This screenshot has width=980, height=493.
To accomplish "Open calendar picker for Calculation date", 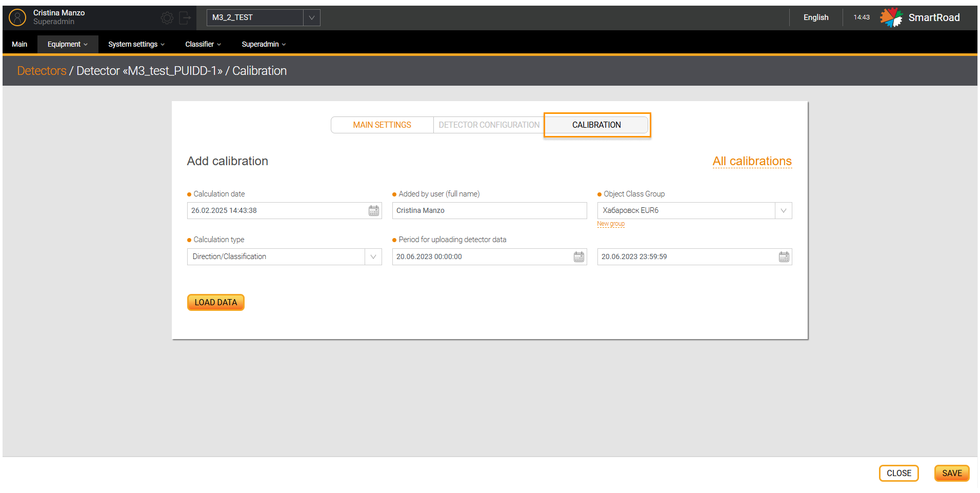I will coord(374,211).
